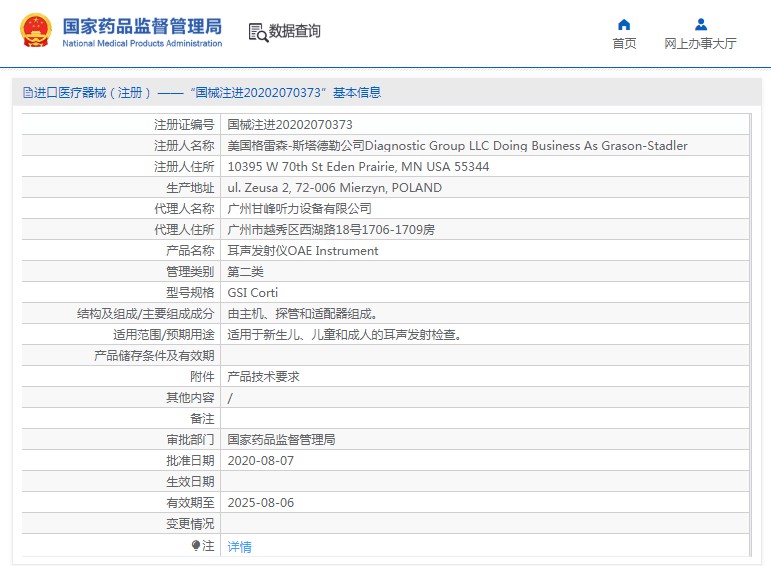Open the 详情 details link

239,546
